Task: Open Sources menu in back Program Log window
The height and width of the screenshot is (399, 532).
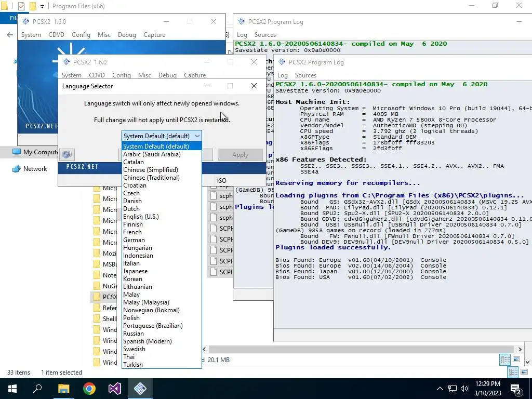Action: 265,35
